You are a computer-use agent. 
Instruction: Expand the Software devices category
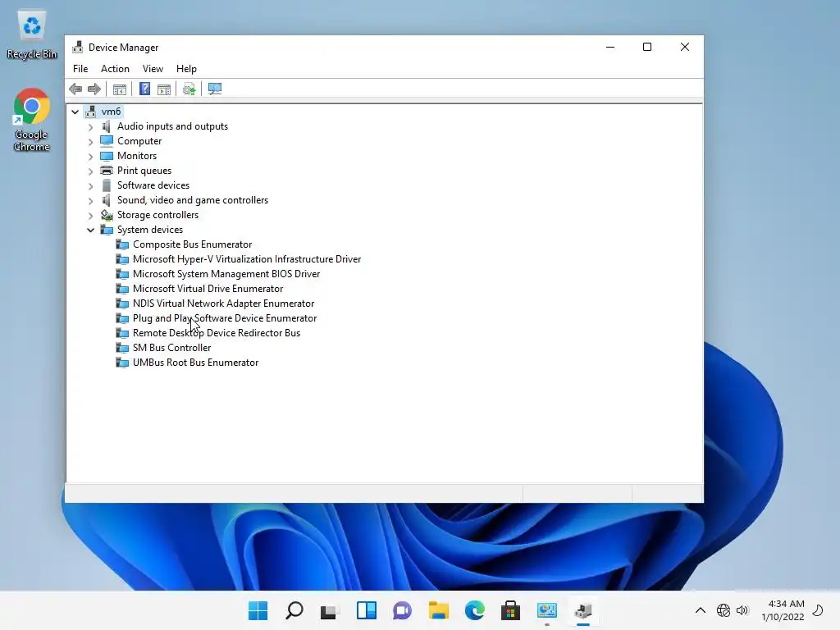90,186
